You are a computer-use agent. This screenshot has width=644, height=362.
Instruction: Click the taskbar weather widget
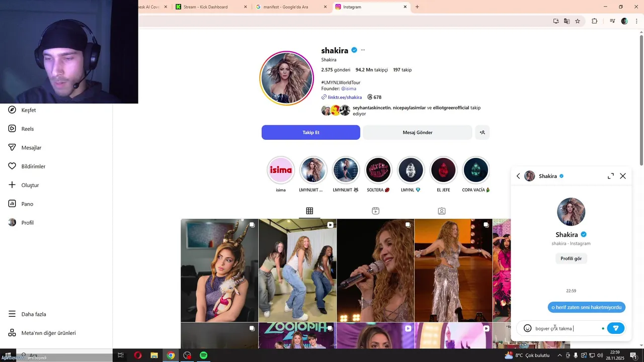point(527,355)
